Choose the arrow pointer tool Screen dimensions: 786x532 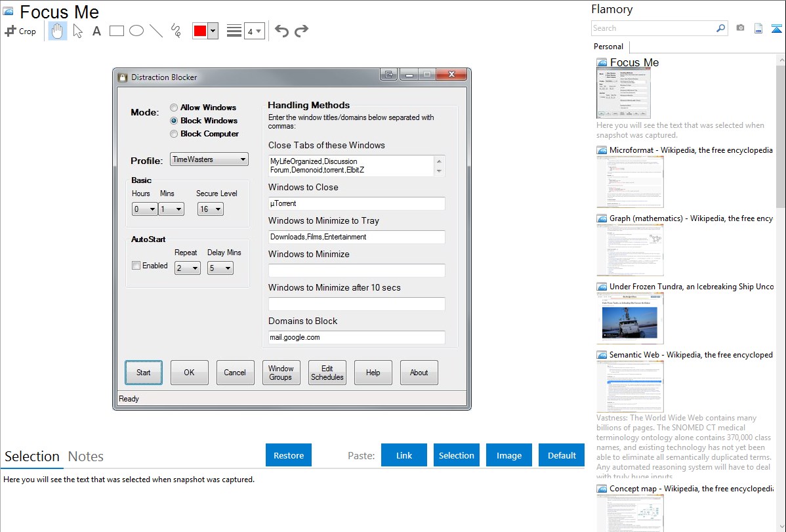point(77,31)
